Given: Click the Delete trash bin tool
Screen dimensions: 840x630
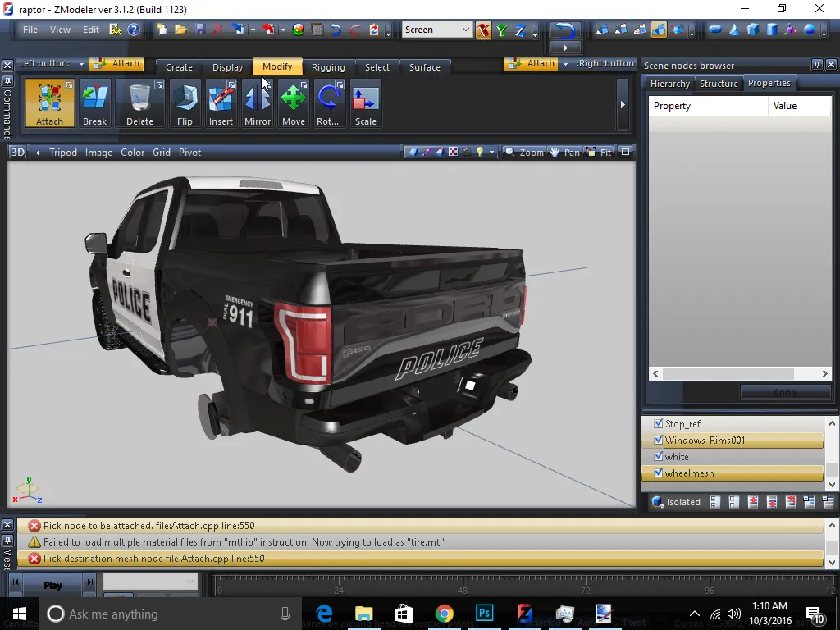Looking at the screenshot, I should [x=139, y=103].
